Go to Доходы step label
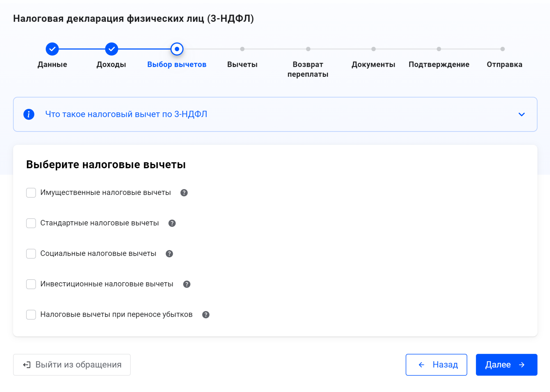 [x=111, y=64]
